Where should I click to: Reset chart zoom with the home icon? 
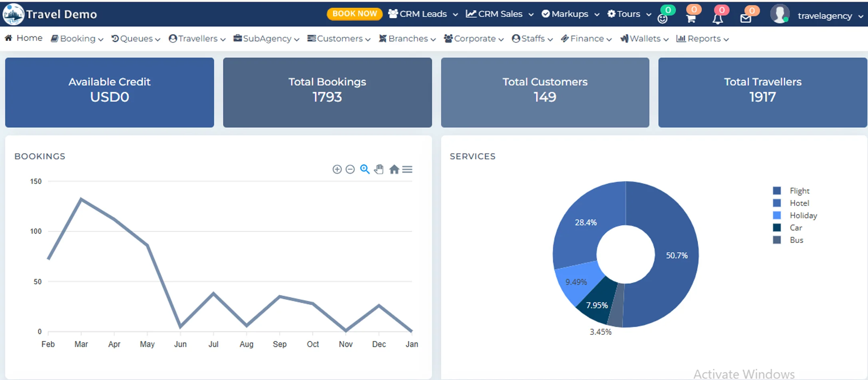(394, 170)
